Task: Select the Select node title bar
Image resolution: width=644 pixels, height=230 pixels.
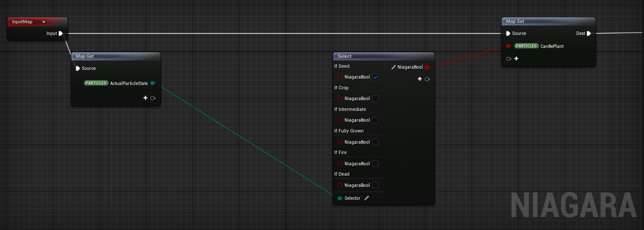Action: tap(345, 56)
